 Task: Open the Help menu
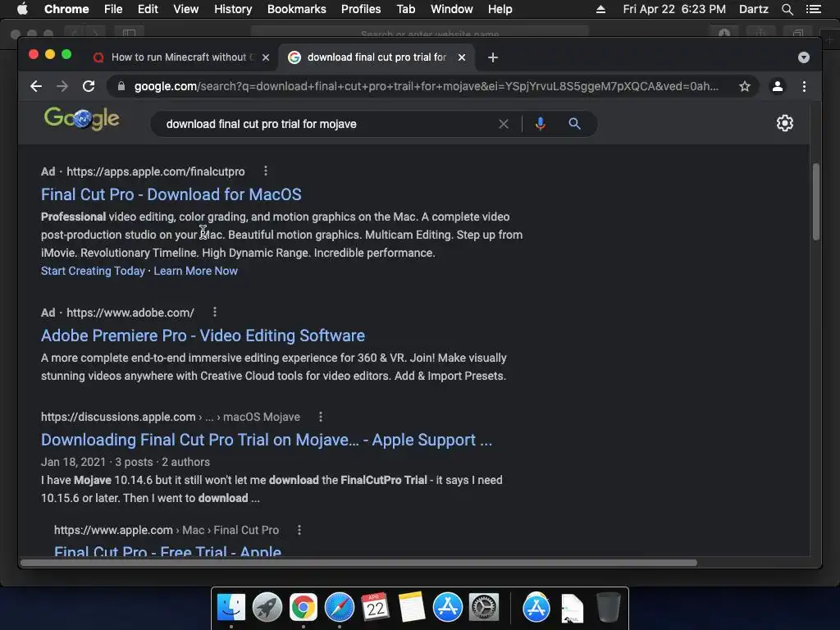coord(500,9)
